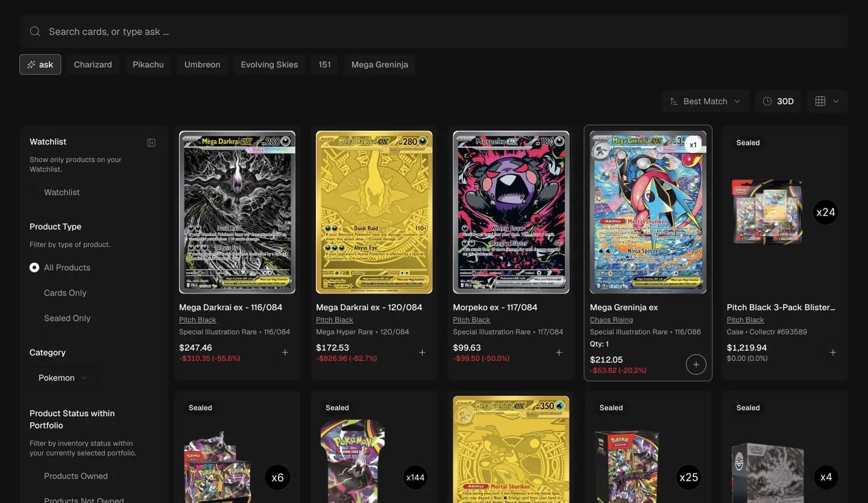868x503 pixels.
Task: Click the x1 quantity badge on Mega Greninja
Action: click(693, 145)
